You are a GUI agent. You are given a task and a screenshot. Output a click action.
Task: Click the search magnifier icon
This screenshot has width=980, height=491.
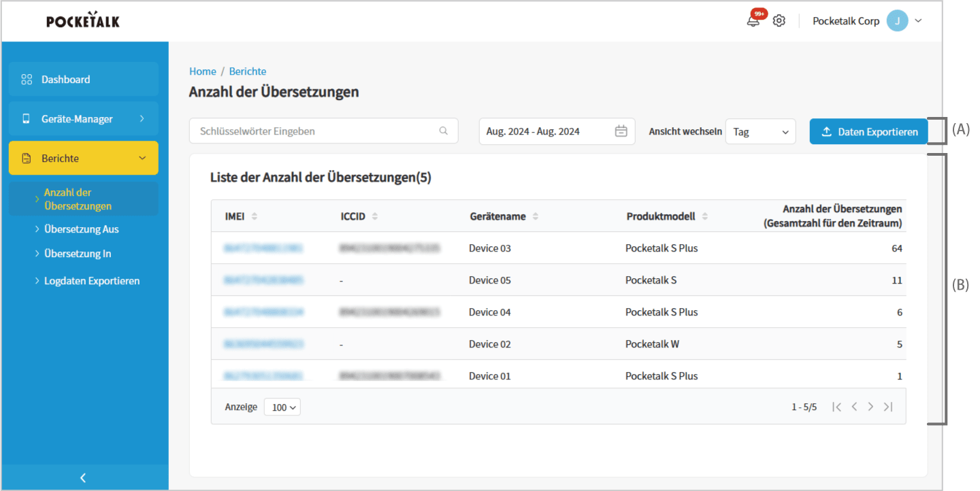pyautogui.click(x=444, y=131)
